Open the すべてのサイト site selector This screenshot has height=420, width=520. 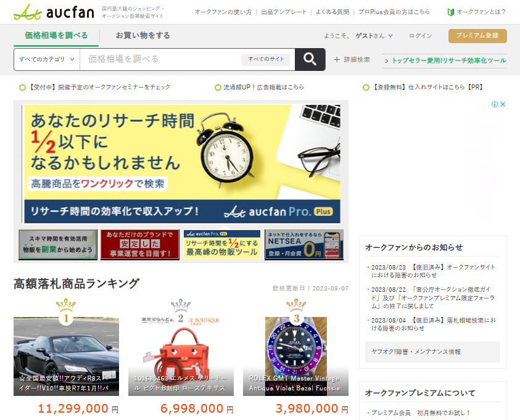(266, 59)
